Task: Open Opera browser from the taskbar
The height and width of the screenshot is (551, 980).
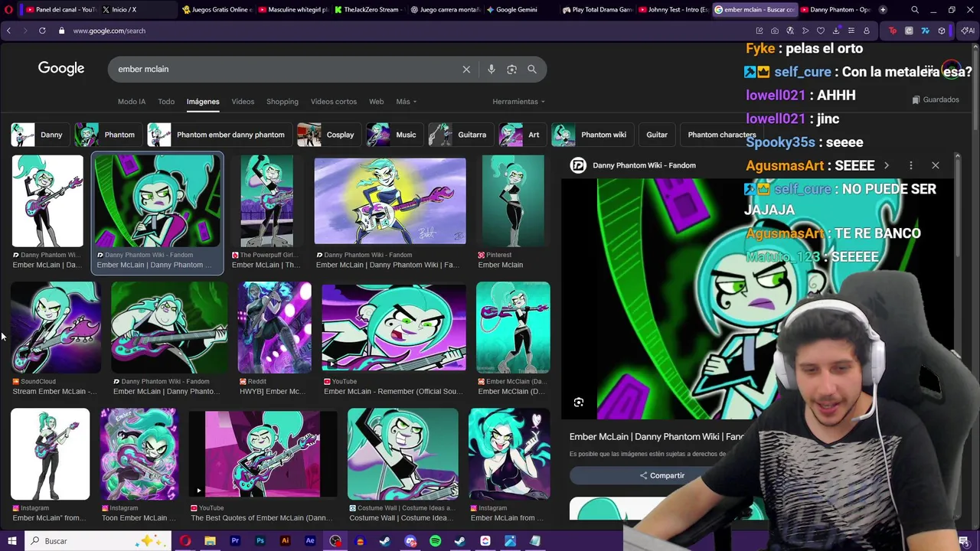Action: click(x=185, y=541)
